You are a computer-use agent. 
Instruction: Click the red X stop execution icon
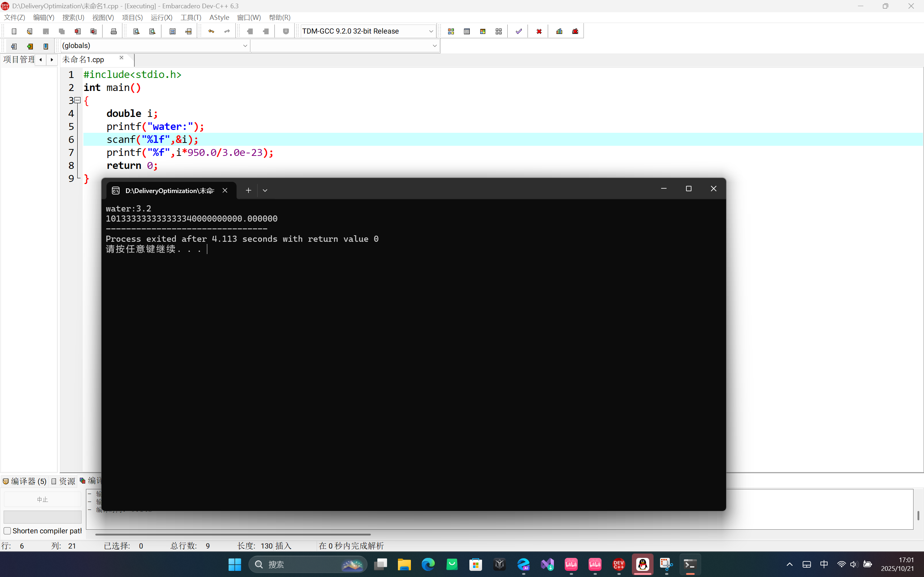(539, 31)
